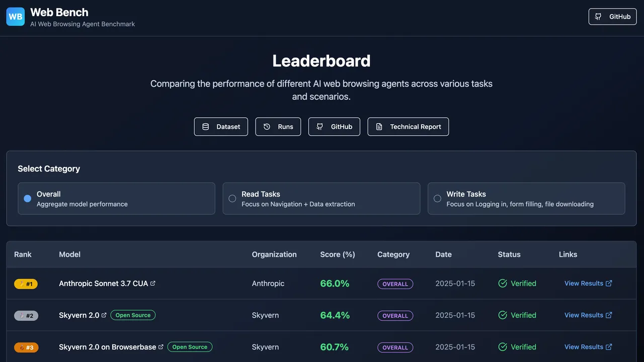The height and width of the screenshot is (362, 644).
Task: View Results for Skyvern 2.0 on Browserbase
Action: click(x=588, y=347)
